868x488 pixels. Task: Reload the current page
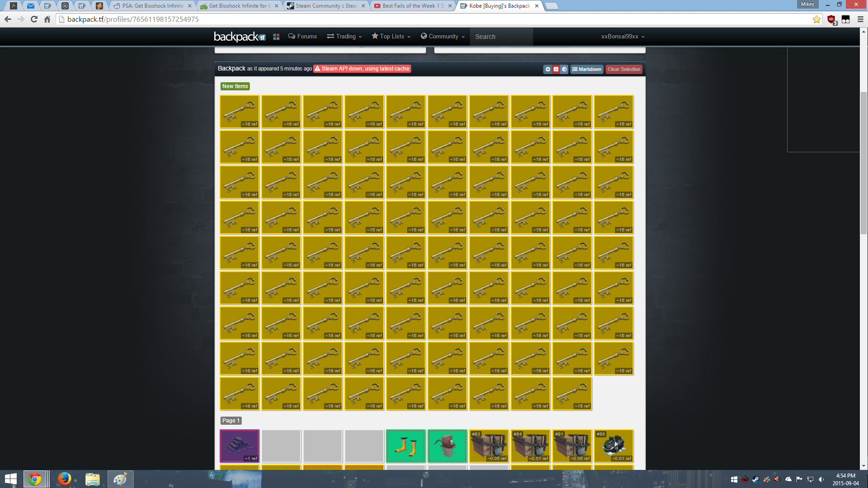[34, 19]
